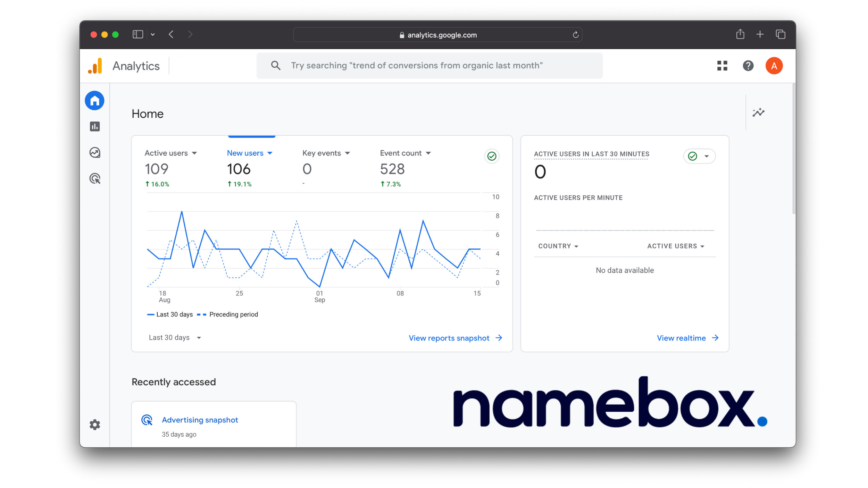Viewport: 868px width, 488px height.
Task: Open the Safari sidebar chevron menu
Action: click(153, 34)
